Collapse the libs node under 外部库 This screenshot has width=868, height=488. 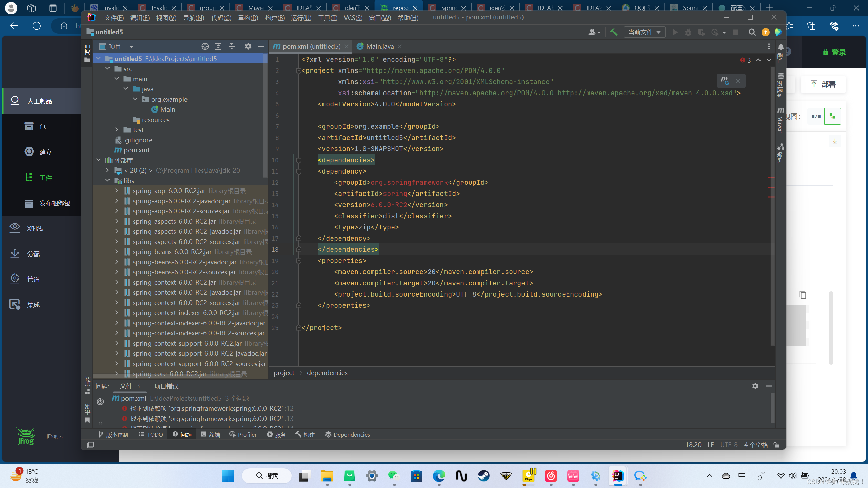coord(108,181)
